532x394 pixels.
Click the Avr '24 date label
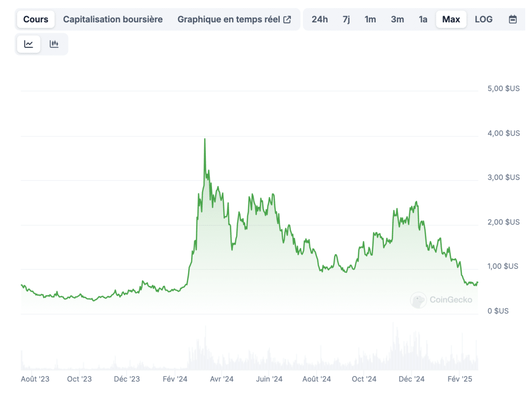point(221,379)
